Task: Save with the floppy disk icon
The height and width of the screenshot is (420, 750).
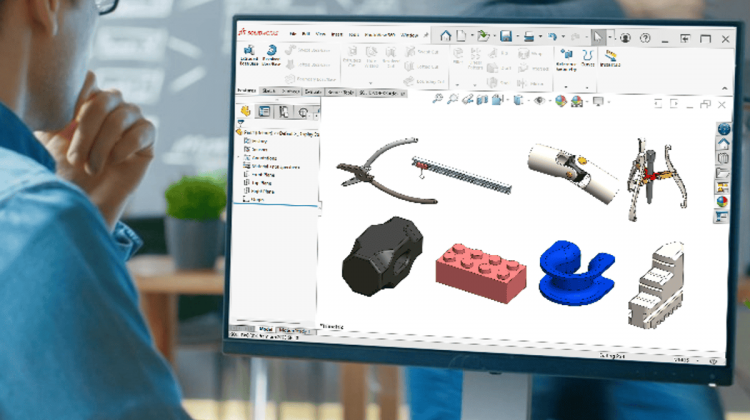Action: click(506, 36)
